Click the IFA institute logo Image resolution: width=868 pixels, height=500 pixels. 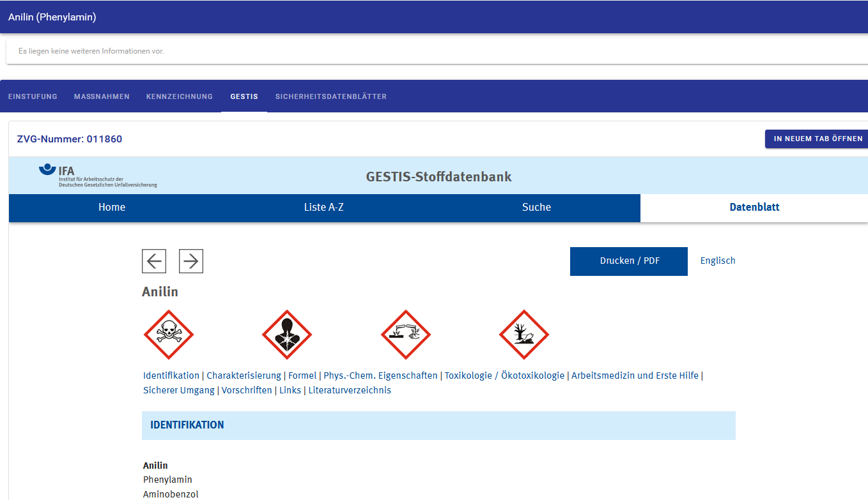point(97,176)
